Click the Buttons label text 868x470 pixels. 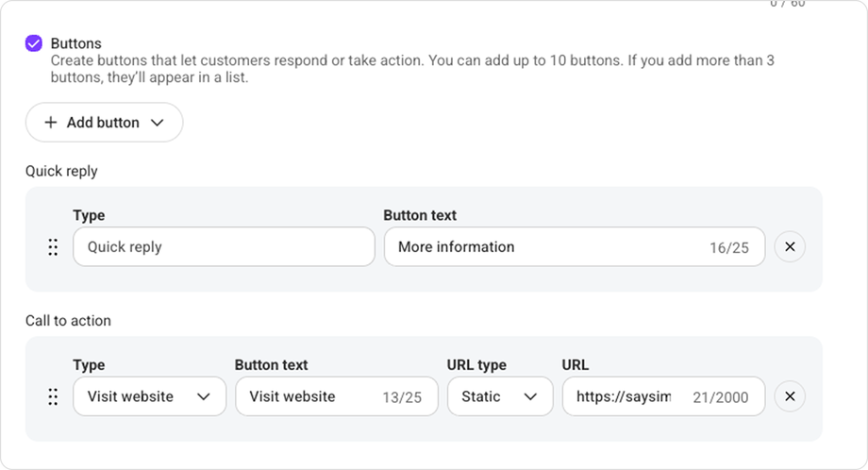(75, 43)
